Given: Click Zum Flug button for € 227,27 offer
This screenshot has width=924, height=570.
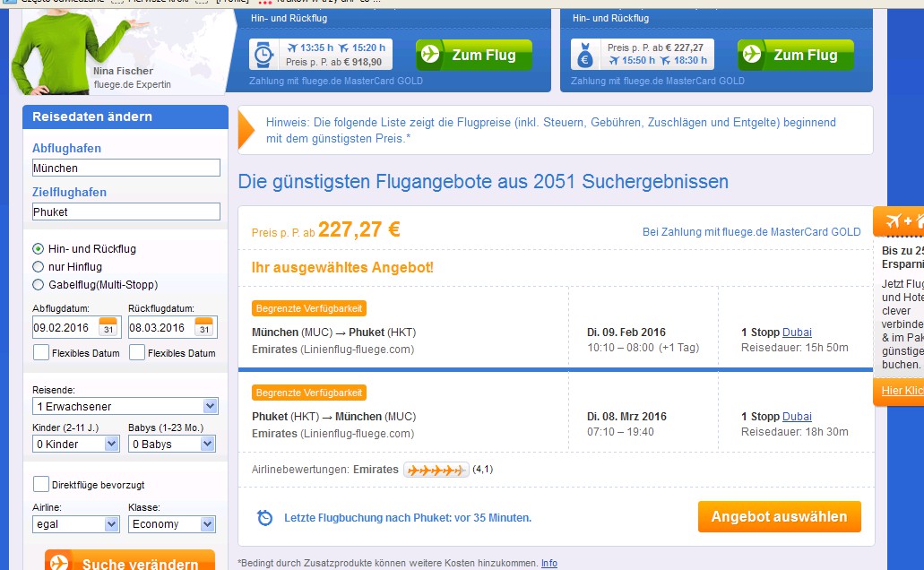Looking at the screenshot, I should [796, 55].
